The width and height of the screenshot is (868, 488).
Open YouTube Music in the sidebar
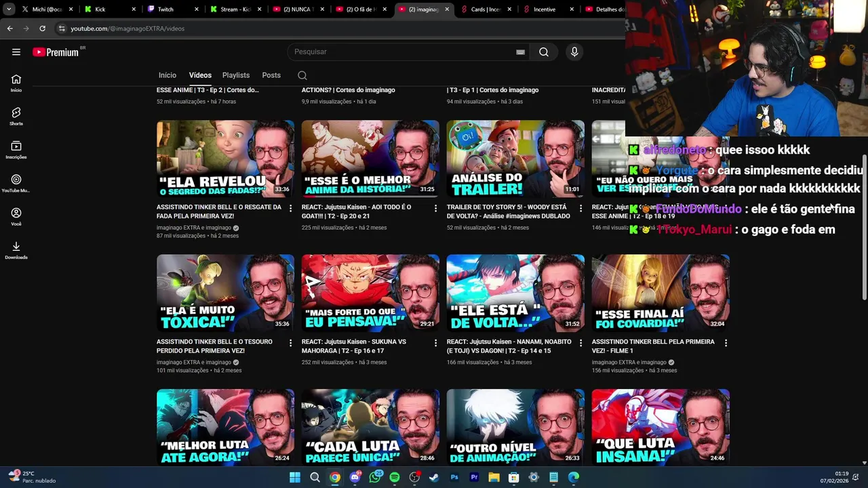[x=16, y=183]
